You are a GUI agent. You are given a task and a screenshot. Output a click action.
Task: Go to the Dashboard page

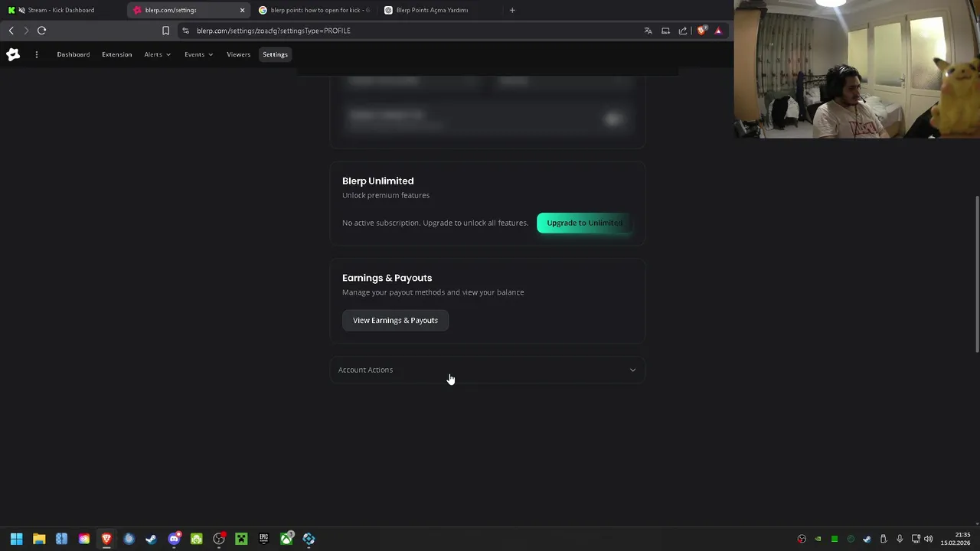click(x=73, y=54)
